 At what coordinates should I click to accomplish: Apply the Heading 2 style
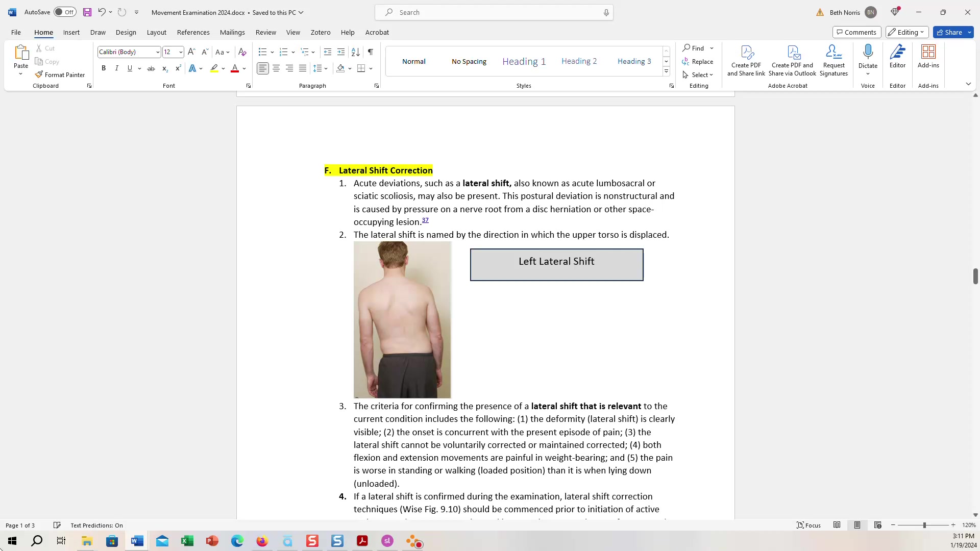(x=579, y=61)
